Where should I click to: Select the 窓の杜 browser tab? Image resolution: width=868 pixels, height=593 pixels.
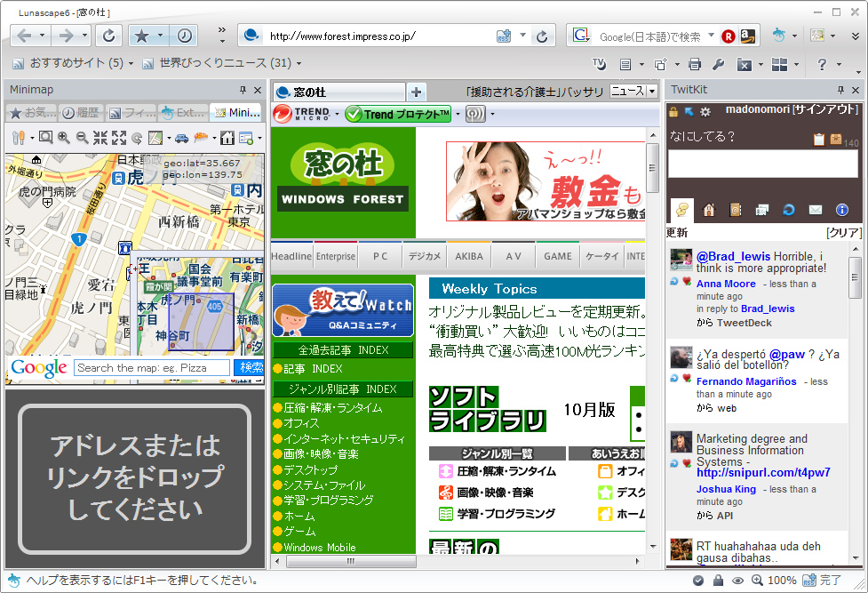(339, 92)
